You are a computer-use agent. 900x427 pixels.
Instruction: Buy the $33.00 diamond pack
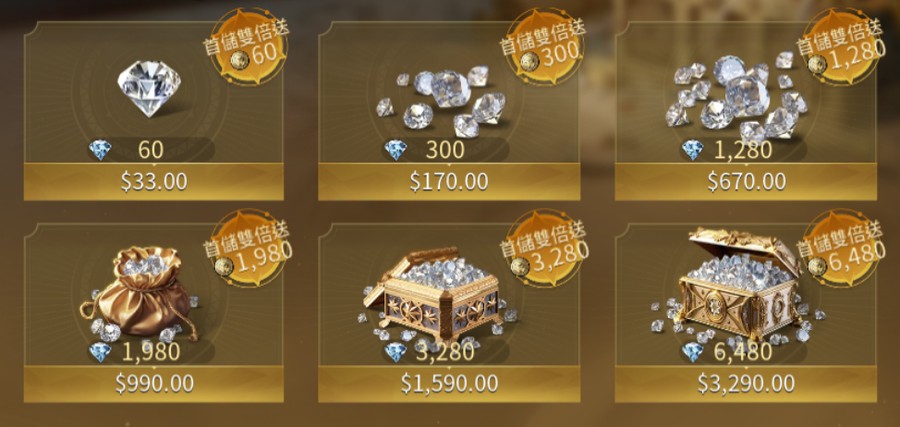pos(154,181)
